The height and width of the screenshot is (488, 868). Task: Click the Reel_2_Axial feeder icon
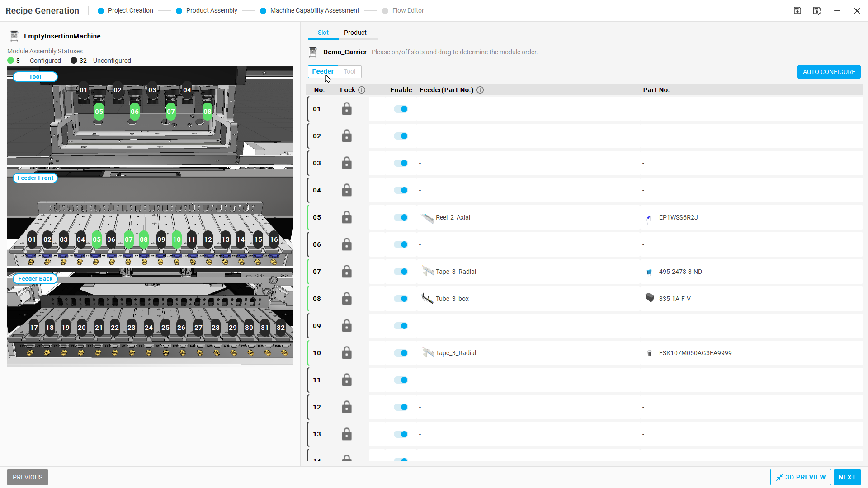(x=427, y=218)
